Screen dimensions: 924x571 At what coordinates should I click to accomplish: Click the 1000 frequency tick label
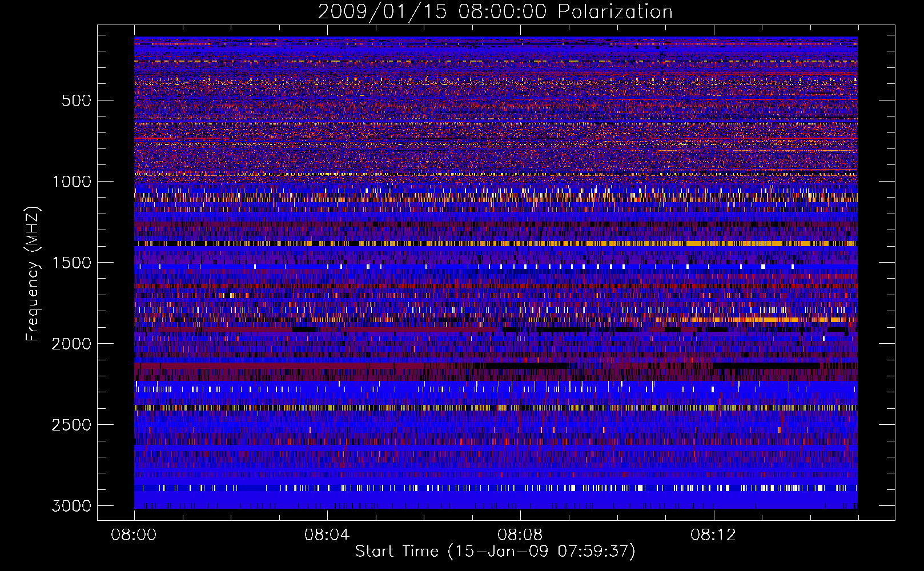click(x=71, y=182)
